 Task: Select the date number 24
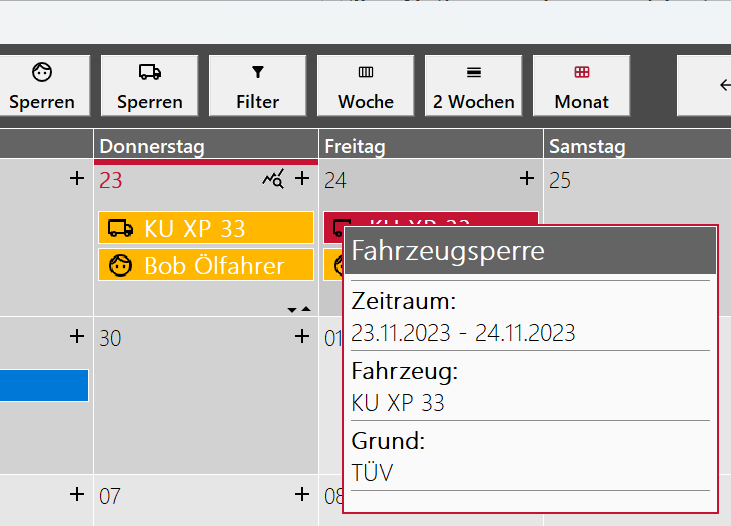(335, 180)
